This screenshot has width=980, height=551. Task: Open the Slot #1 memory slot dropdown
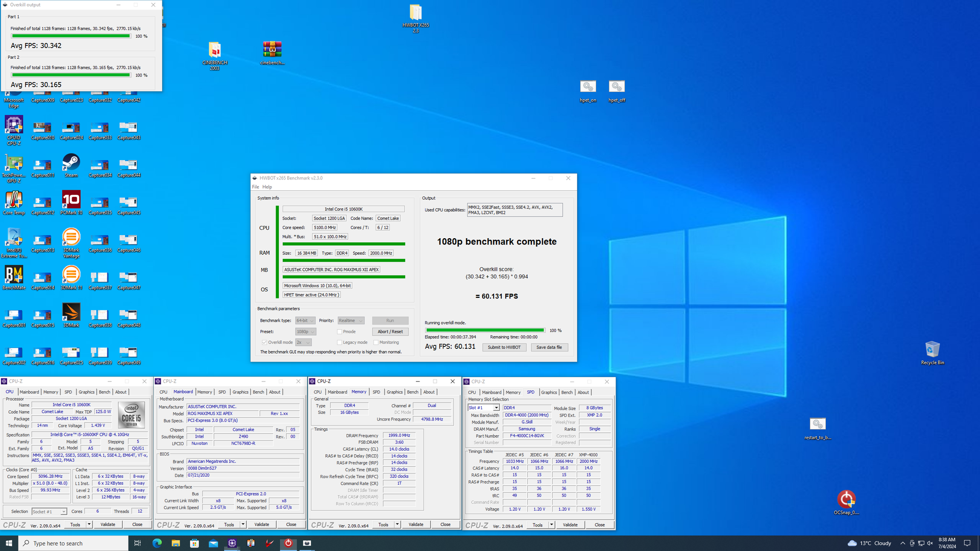tap(483, 408)
